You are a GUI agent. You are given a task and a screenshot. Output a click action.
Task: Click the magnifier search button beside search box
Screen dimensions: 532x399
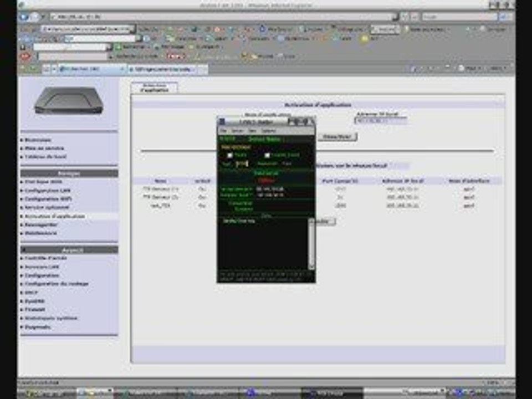[503, 17]
